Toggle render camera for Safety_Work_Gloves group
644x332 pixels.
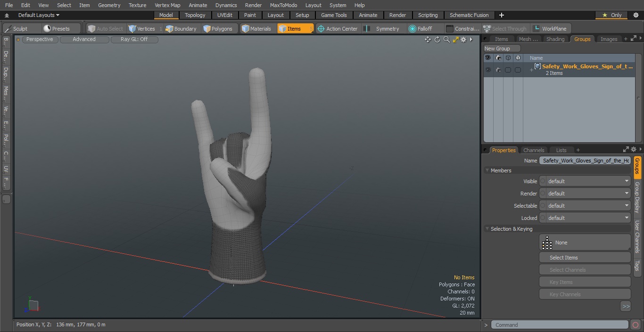pos(498,70)
